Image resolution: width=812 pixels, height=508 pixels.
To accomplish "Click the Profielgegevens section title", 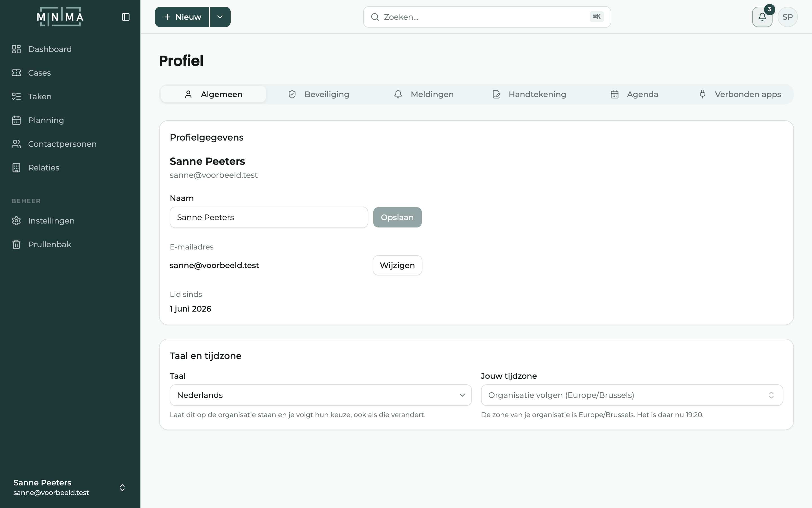I will 207,137.
